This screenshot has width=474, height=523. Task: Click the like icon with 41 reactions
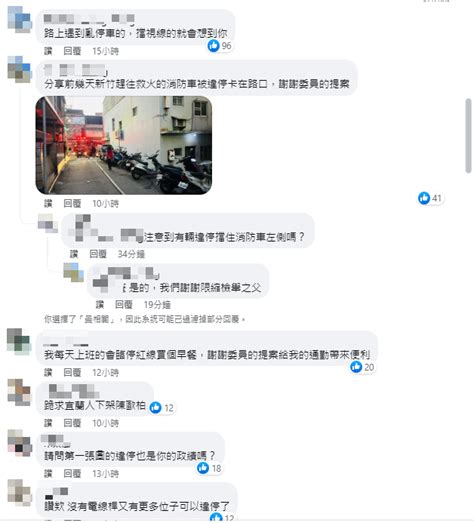click(424, 198)
